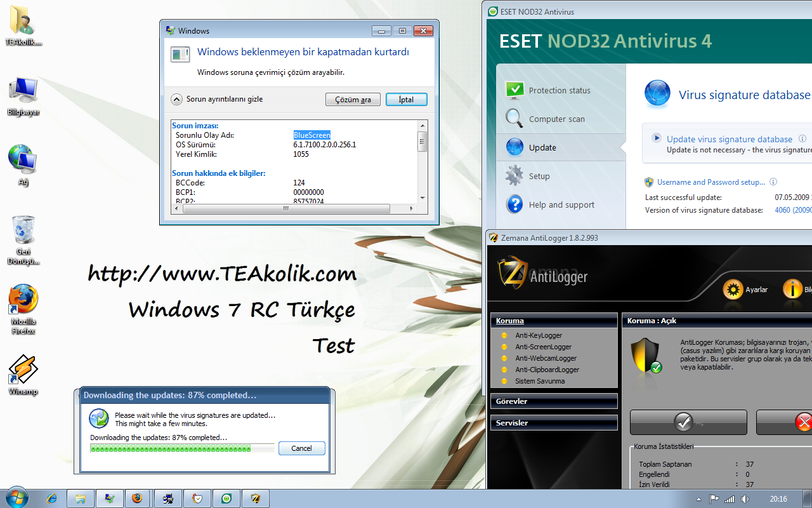812x508 pixels.
Task: Click the details scrollbar down arrow
Action: [422, 199]
